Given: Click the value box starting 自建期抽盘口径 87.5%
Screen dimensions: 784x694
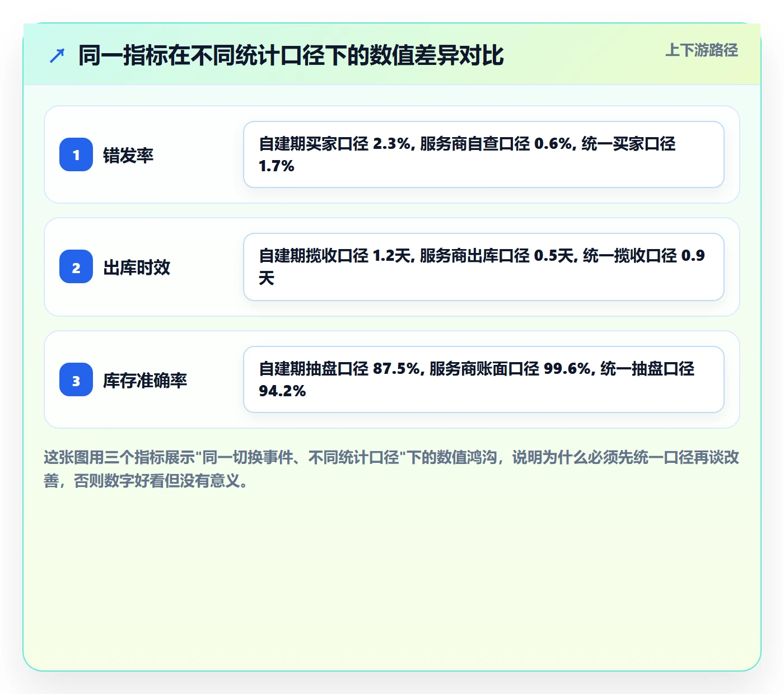Looking at the screenshot, I should (x=484, y=379).
